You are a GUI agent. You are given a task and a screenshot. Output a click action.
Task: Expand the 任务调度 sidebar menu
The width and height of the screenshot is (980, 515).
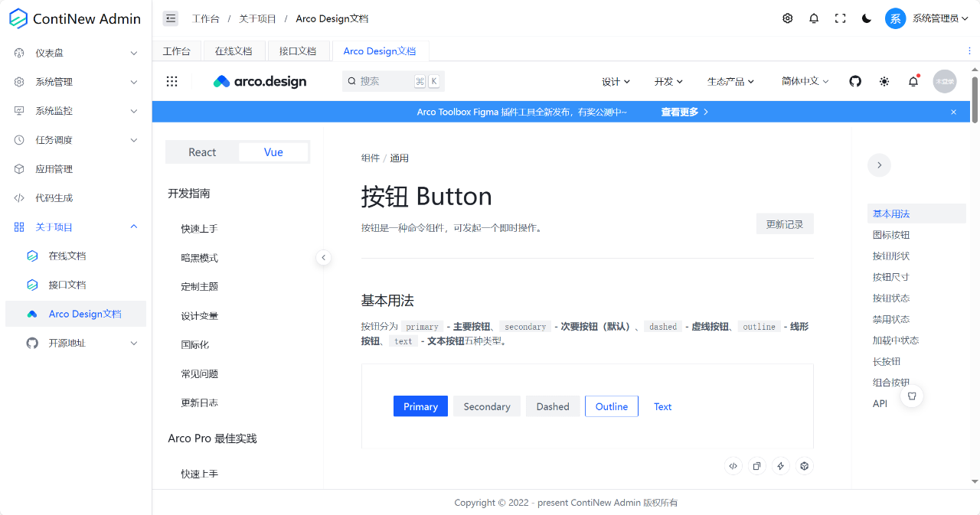coord(76,140)
